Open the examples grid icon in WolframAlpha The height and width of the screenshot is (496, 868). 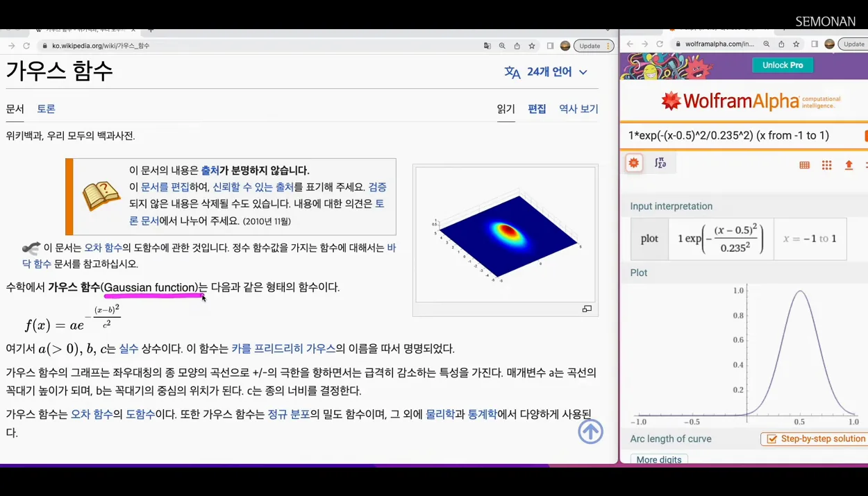[x=826, y=165]
